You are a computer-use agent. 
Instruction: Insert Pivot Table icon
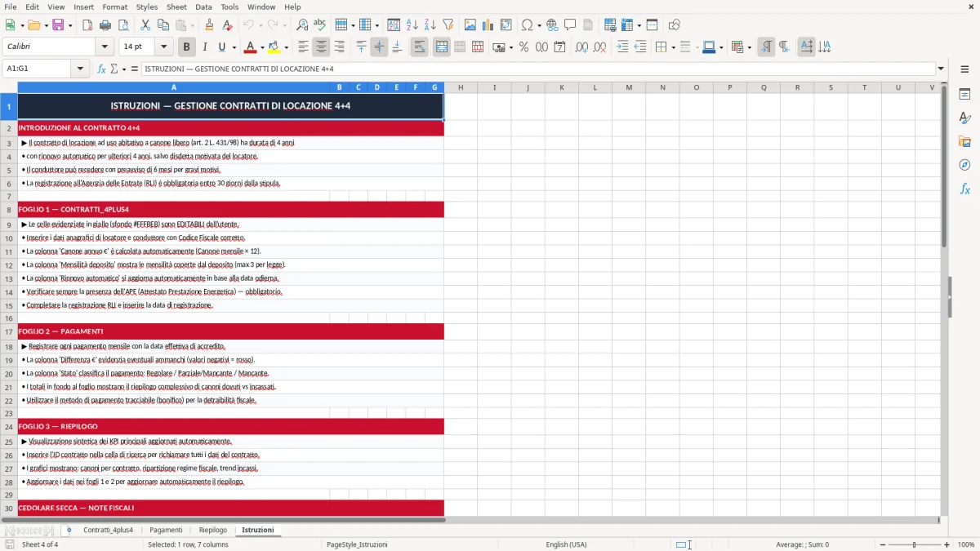point(506,25)
